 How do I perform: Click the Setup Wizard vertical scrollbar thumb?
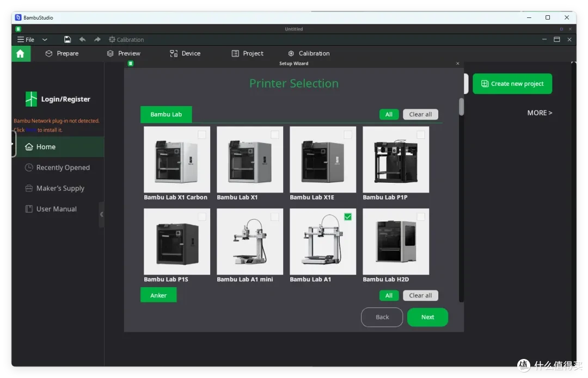461,107
